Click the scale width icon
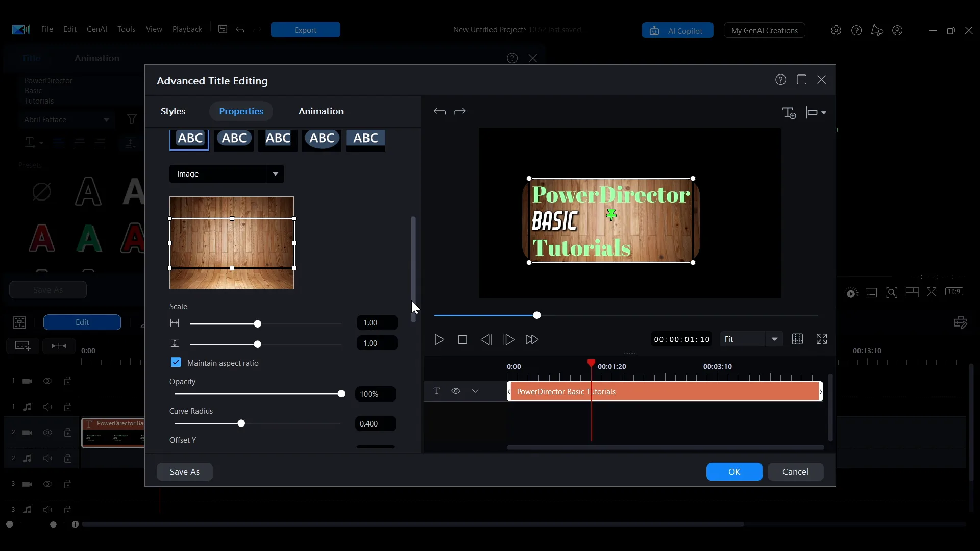980x551 pixels. coord(175,323)
